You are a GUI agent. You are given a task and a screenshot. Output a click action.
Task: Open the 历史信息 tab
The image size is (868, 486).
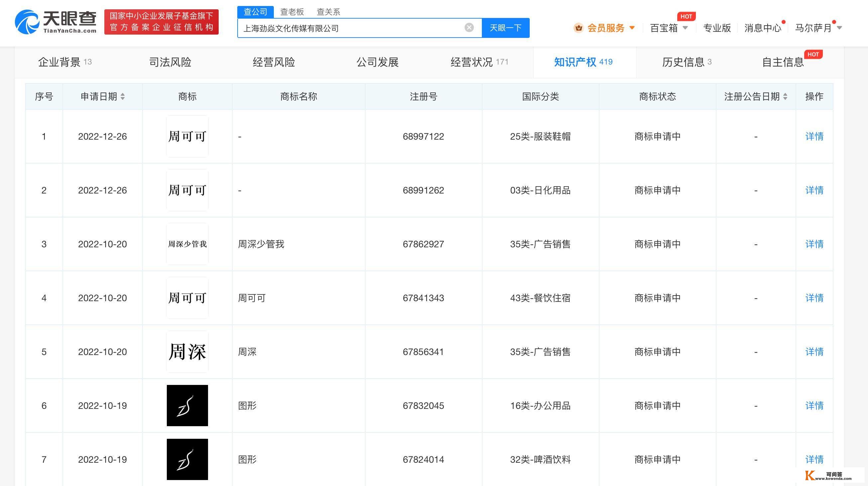[687, 62]
